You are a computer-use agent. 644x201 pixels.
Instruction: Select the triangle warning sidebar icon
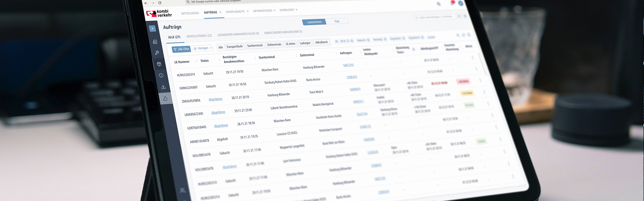click(x=165, y=98)
